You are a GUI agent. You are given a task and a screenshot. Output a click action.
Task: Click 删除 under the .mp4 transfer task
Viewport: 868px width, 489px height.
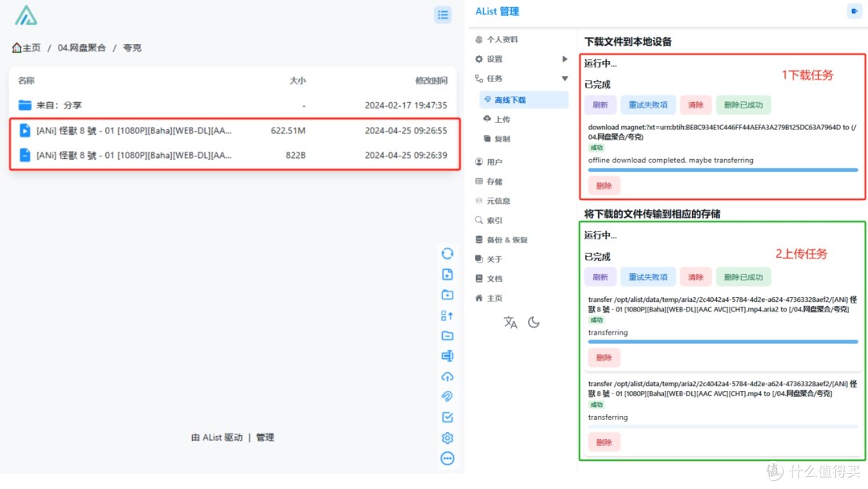604,442
